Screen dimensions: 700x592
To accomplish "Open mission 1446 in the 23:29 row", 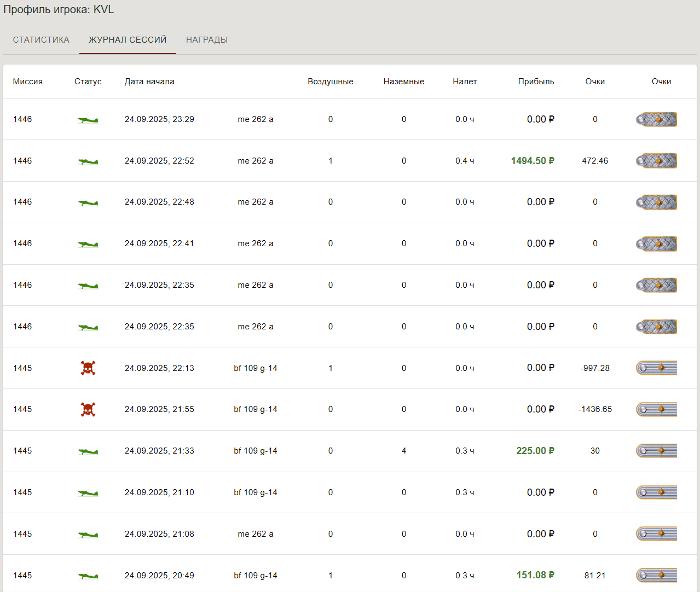I will point(22,119).
